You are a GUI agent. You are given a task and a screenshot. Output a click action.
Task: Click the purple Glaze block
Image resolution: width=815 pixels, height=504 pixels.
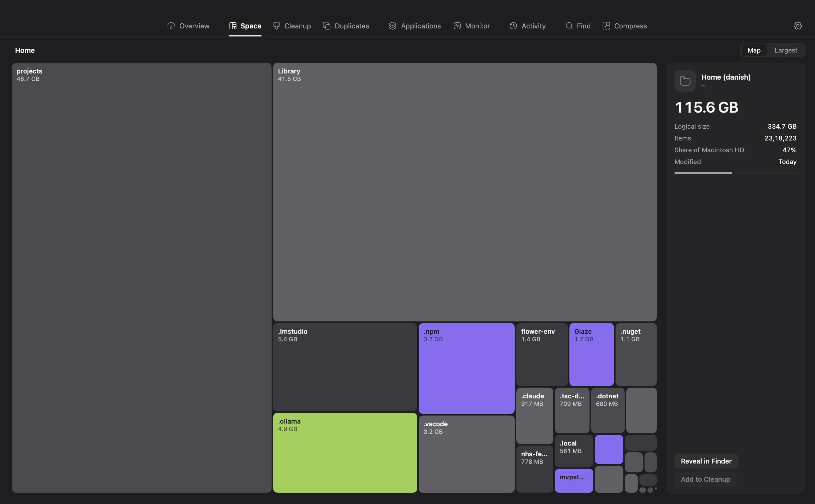(x=591, y=354)
